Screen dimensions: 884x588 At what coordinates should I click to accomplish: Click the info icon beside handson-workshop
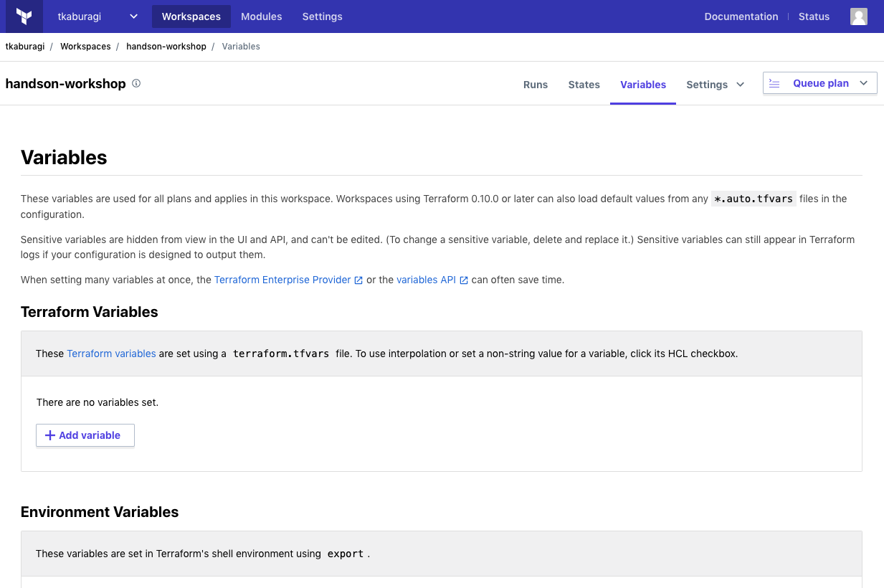136,83
